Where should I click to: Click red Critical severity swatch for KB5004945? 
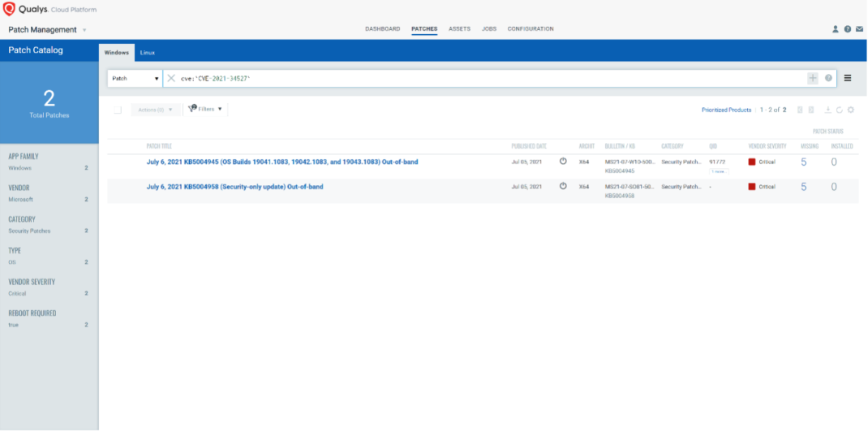752,162
